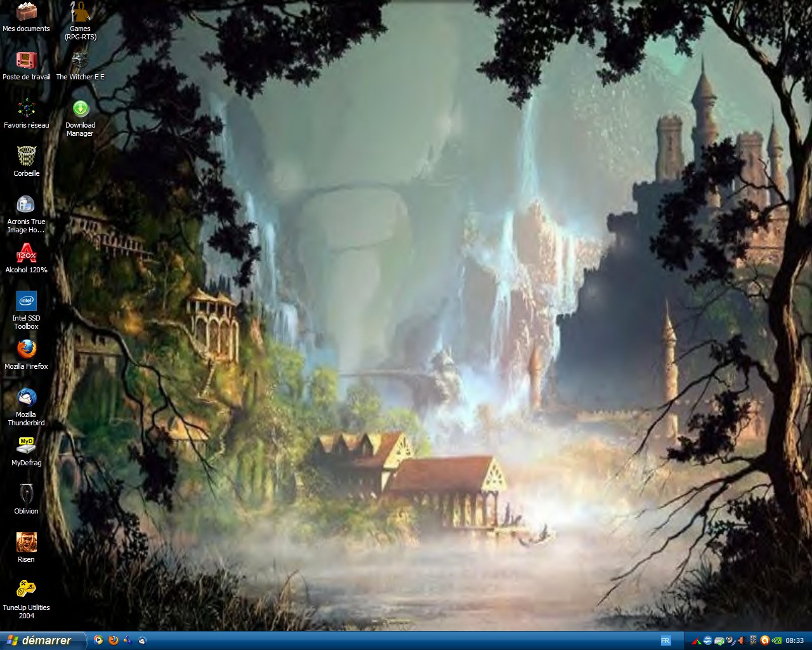The height and width of the screenshot is (650, 812).
Task: Click the safely remove hardware tray icon
Action: pyautogui.click(x=719, y=640)
